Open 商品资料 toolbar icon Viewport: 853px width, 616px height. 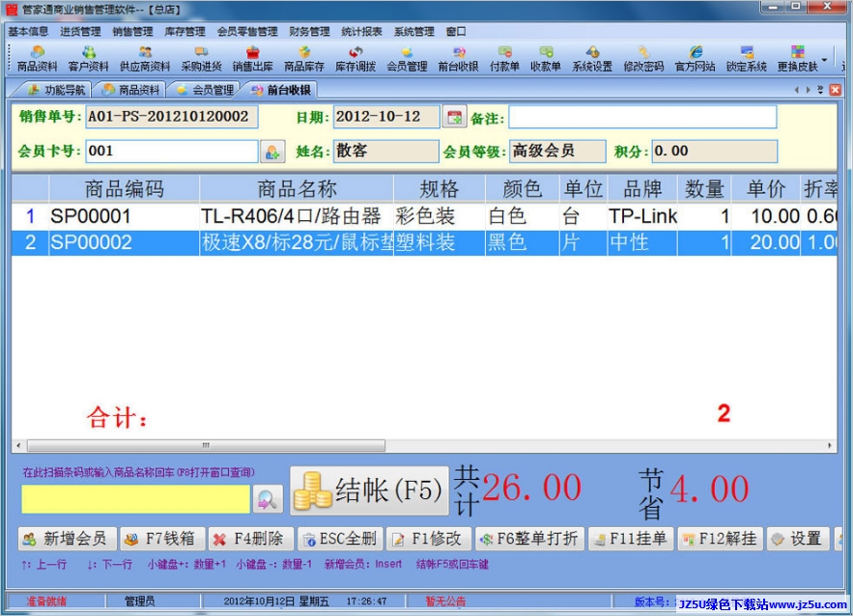tap(37, 59)
